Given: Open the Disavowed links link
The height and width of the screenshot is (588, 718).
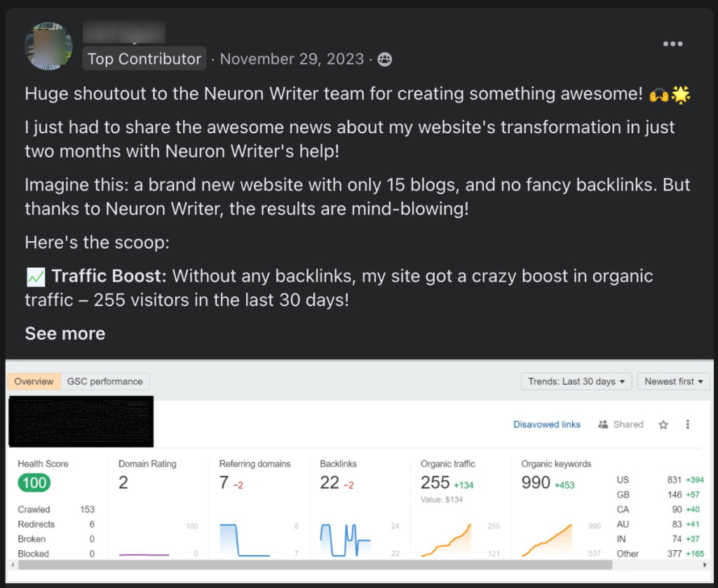Looking at the screenshot, I should click(x=547, y=425).
